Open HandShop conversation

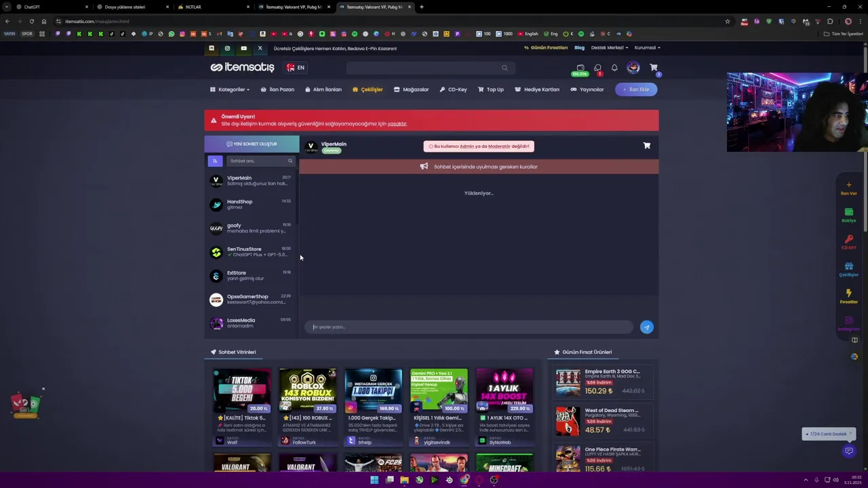click(x=252, y=204)
